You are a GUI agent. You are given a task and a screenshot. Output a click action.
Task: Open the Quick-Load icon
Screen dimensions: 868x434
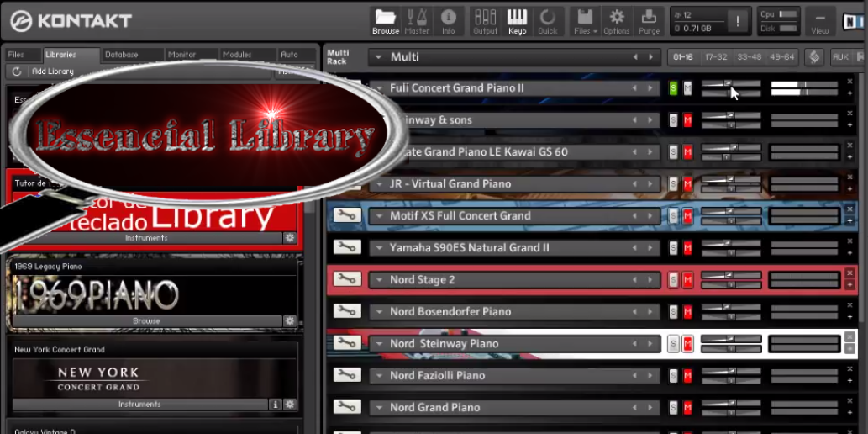click(x=548, y=22)
